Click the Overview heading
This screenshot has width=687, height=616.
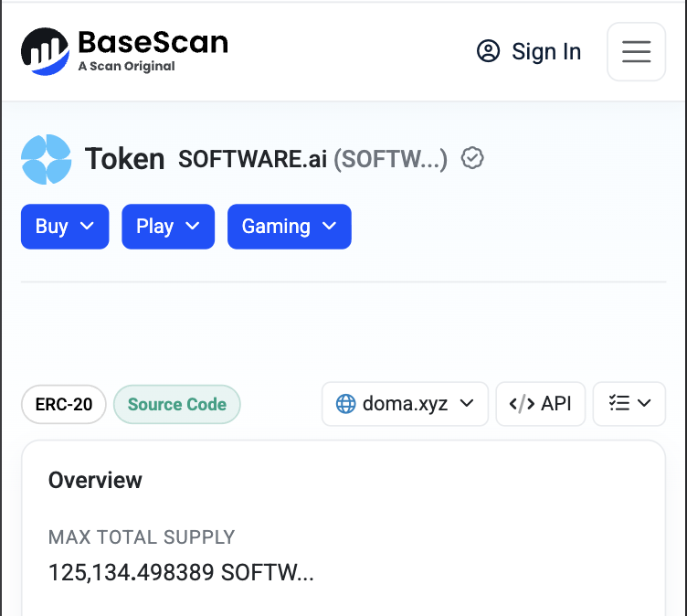[95, 480]
